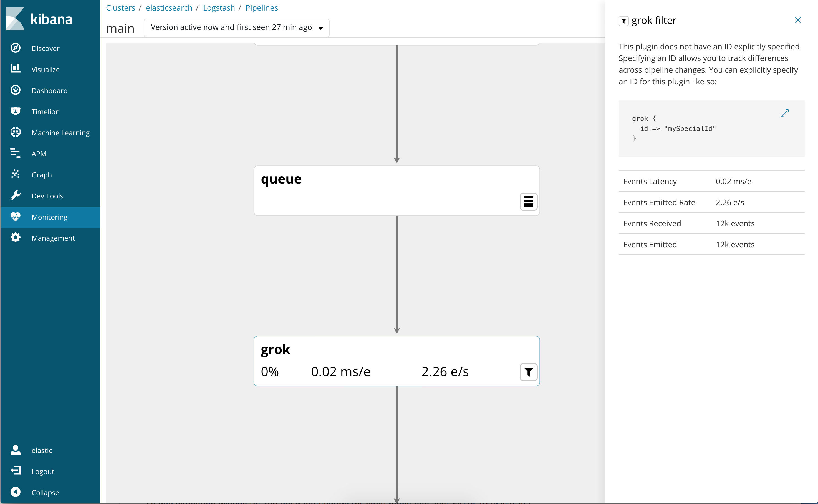The height and width of the screenshot is (504, 818).
Task: Expand the code block fullscreen
Action: [784, 113]
